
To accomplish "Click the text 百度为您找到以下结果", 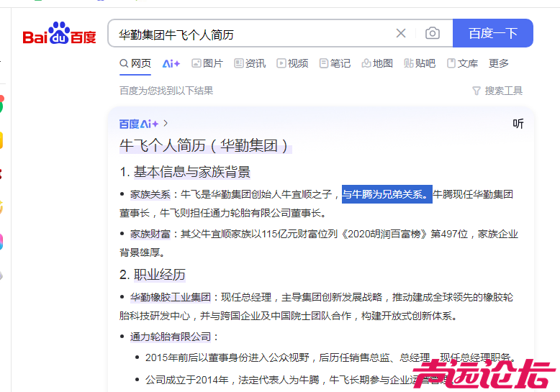I will (x=166, y=91).
